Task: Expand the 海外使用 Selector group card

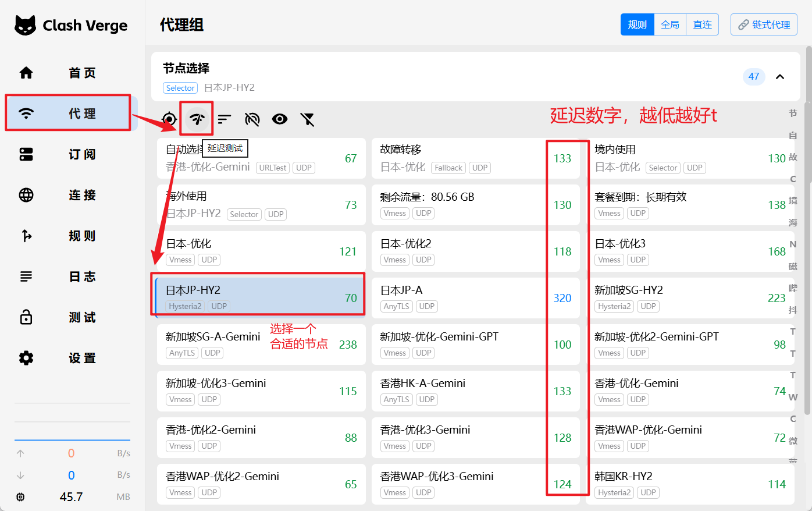Action: [261, 205]
